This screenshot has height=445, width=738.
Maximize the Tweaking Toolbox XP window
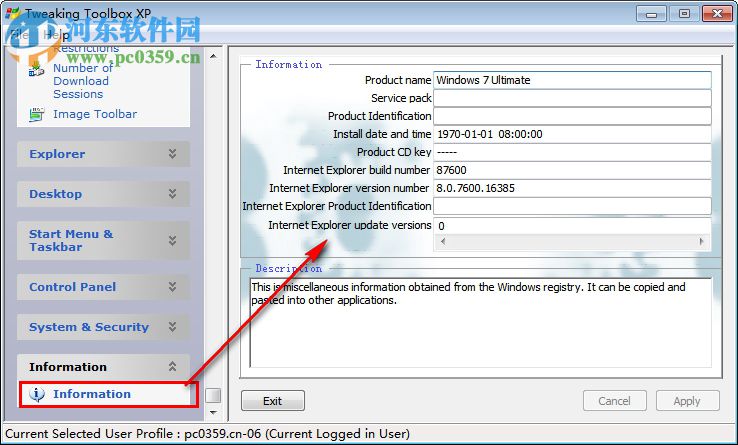pyautogui.click(x=684, y=14)
